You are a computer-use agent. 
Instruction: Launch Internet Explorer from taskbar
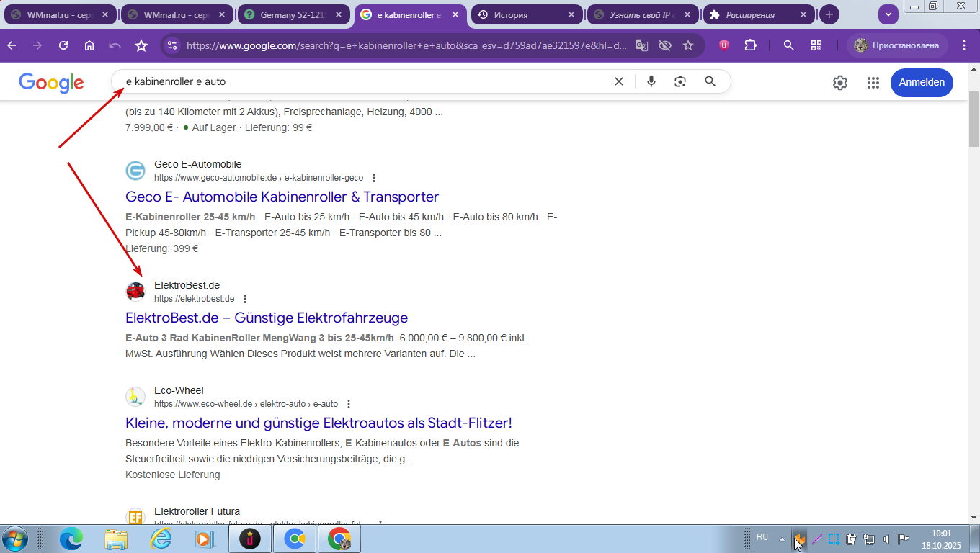(161, 539)
